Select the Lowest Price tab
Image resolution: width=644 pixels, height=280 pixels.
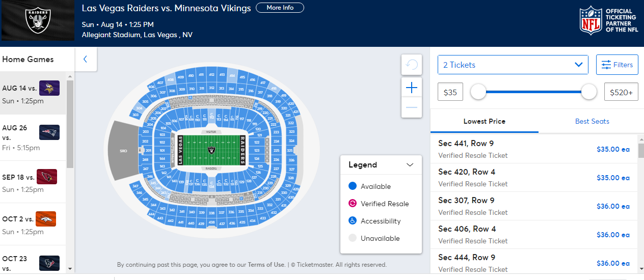pos(484,121)
